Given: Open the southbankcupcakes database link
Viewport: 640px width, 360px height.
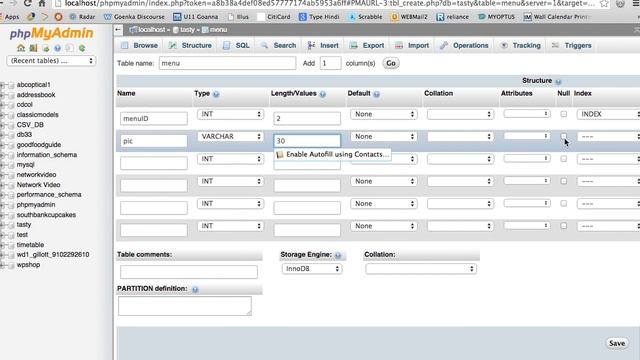Looking at the screenshot, I should coord(46,215).
